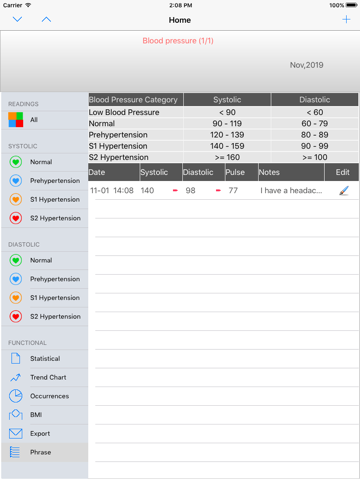The width and height of the screenshot is (360, 480).
Task: Select the BMI icon in Functional section
Action: click(15, 415)
